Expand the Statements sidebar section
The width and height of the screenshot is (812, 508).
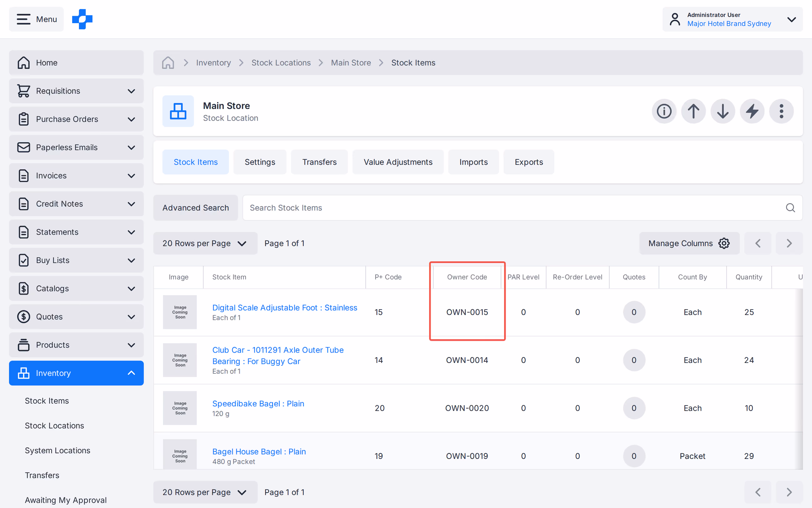coord(76,232)
